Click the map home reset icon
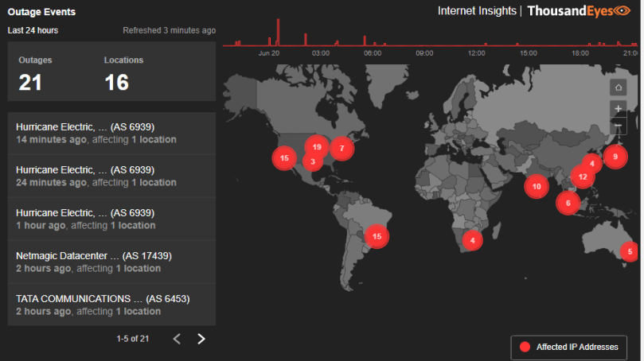 [618, 87]
